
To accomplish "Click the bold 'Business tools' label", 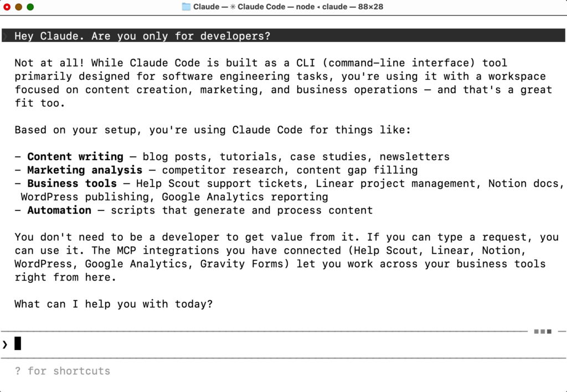I will pos(72,183).
